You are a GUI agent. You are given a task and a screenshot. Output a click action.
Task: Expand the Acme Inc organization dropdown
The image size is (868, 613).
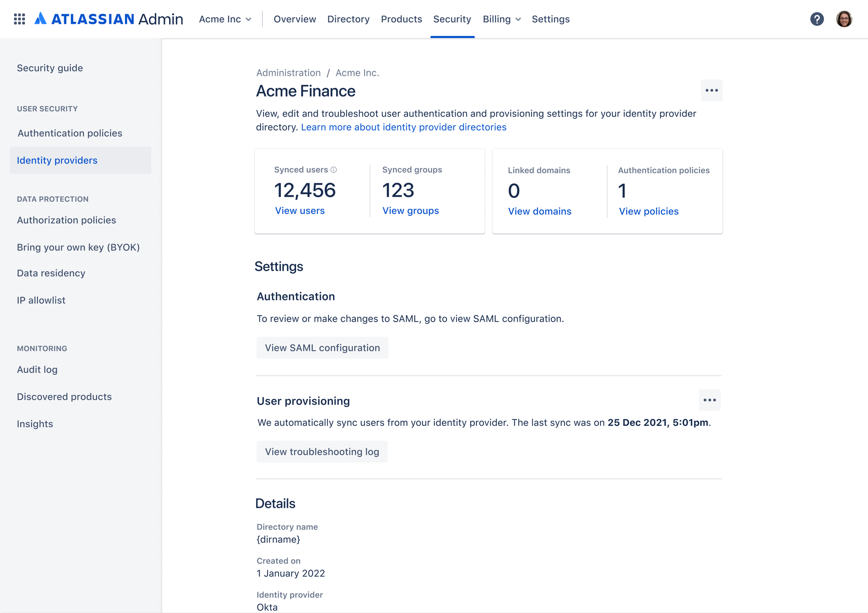click(x=225, y=19)
